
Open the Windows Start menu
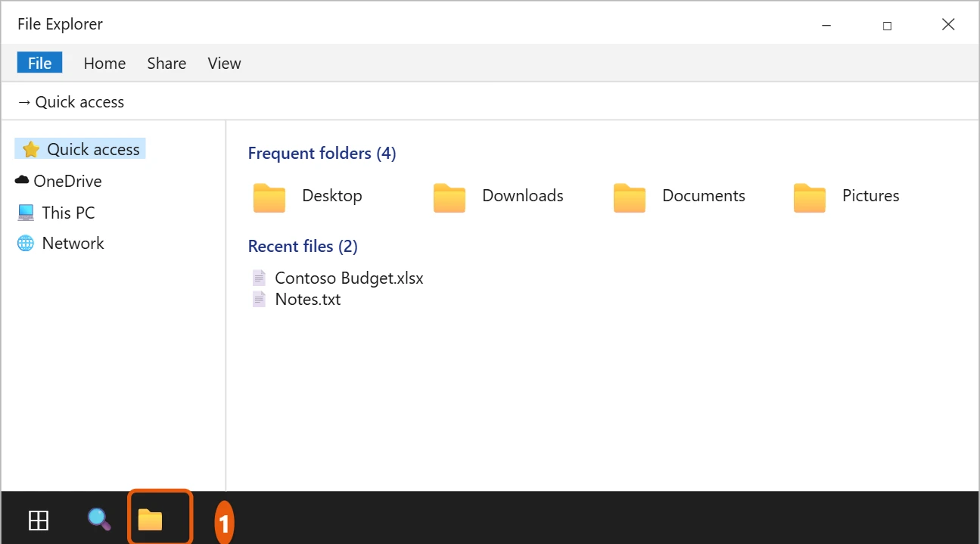(x=39, y=521)
